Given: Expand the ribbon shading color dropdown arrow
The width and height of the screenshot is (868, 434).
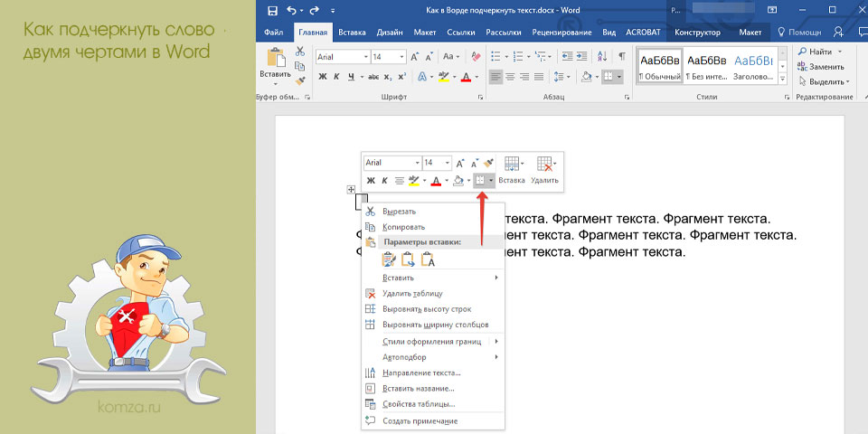Looking at the screenshot, I should [x=597, y=76].
